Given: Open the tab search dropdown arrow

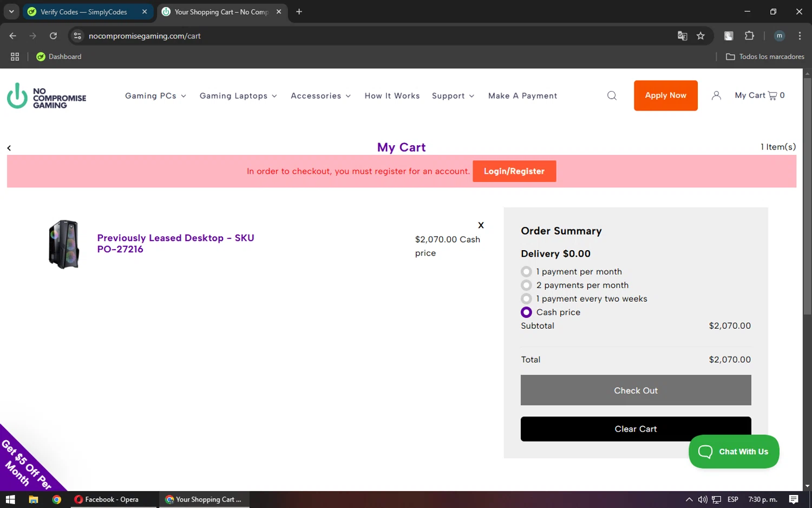Looking at the screenshot, I should point(11,11).
